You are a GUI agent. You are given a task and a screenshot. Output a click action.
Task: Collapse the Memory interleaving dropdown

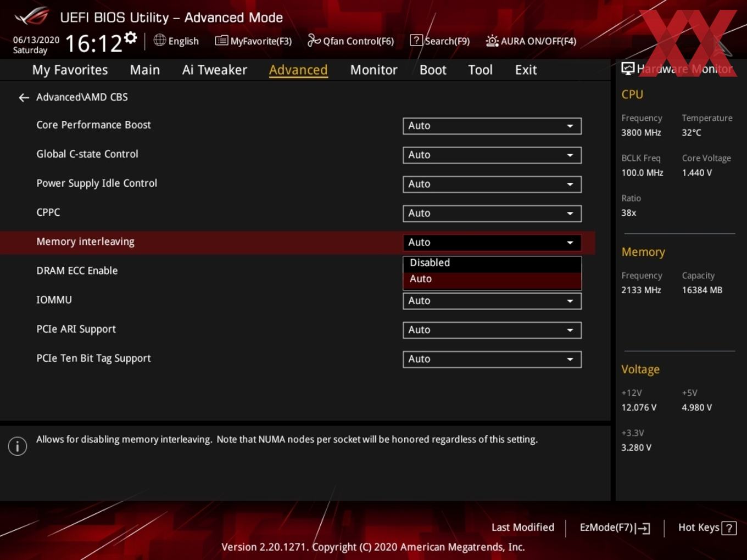[x=492, y=242]
